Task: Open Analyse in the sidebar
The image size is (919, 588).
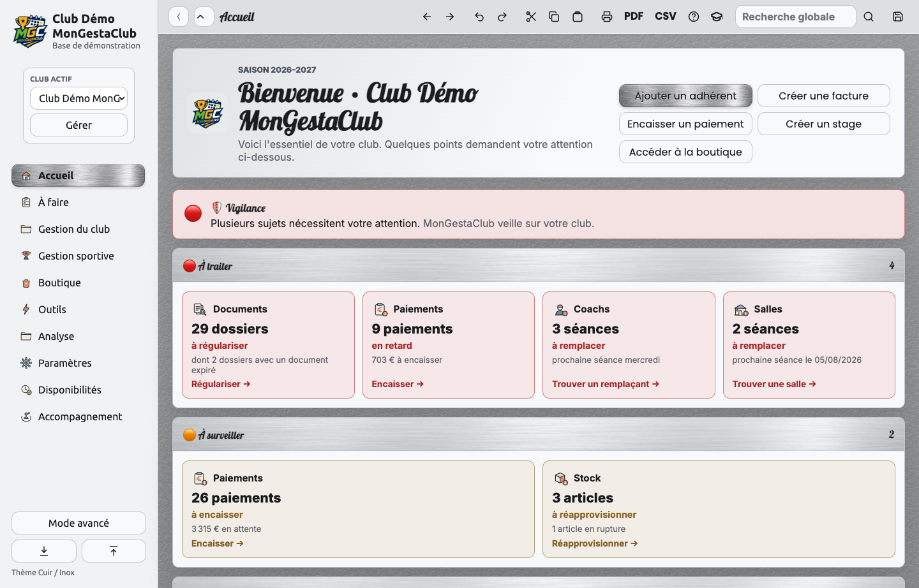Action: pyautogui.click(x=78, y=336)
